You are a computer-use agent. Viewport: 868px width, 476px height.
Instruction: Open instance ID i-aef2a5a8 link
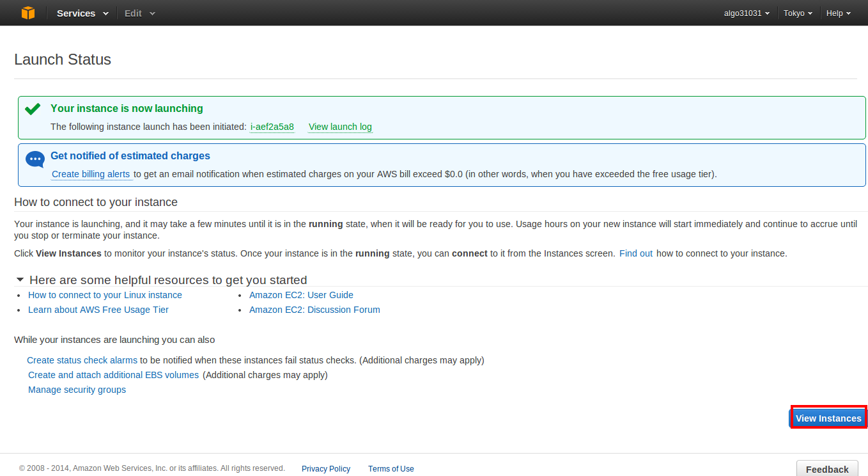pyautogui.click(x=272, y=127)
